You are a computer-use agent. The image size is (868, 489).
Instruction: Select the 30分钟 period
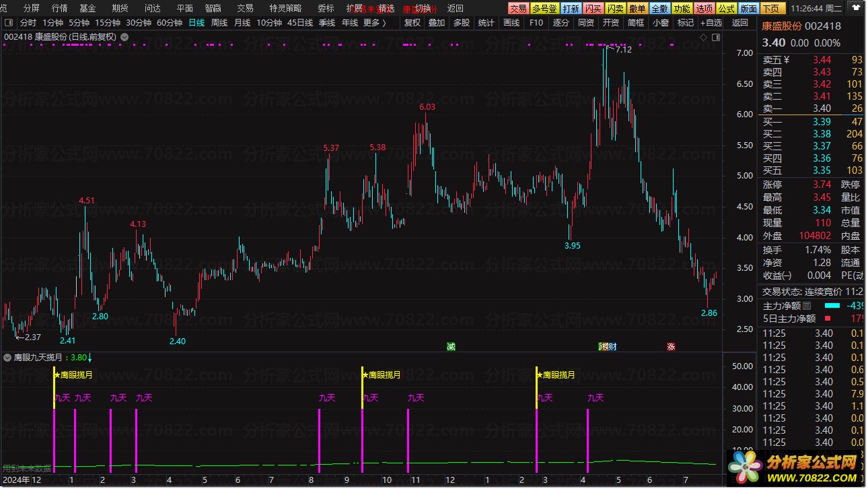coord(139,22)
